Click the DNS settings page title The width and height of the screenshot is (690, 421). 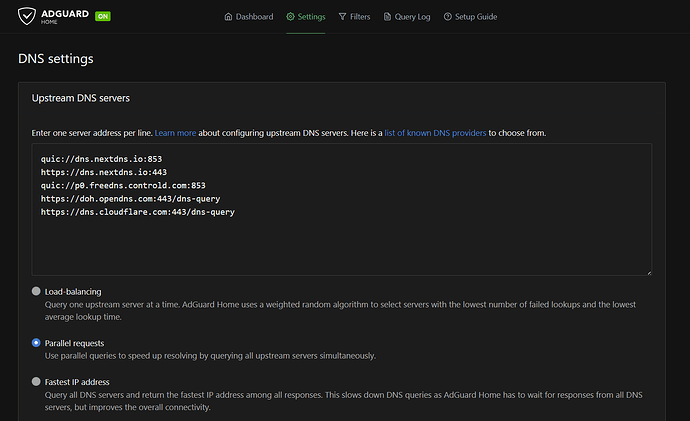[56, 59]
